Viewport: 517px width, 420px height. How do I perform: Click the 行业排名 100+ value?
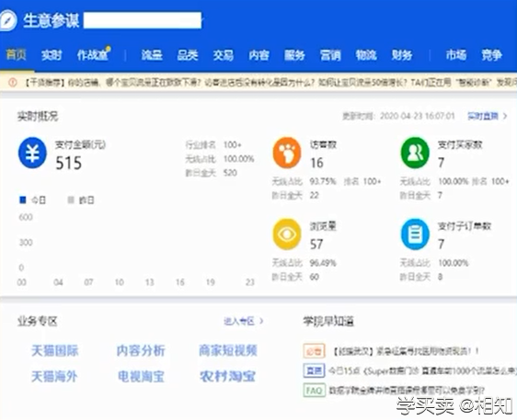click(x=233, y=145)
